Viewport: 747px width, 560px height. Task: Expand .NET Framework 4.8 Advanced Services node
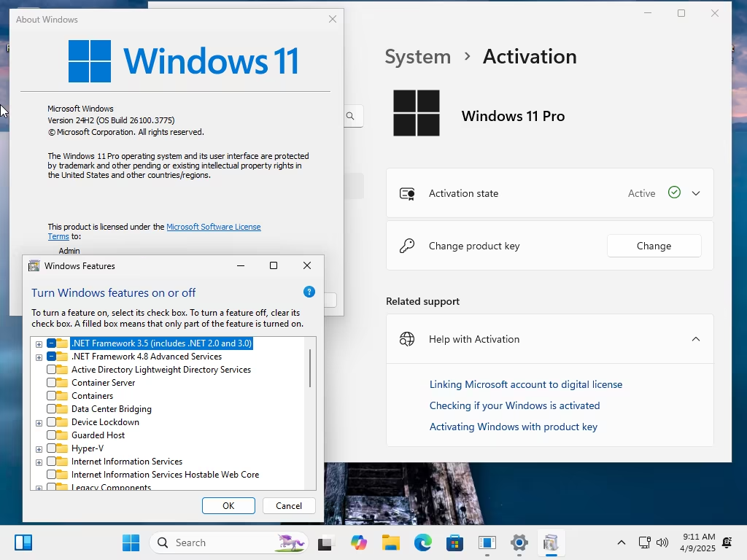point(39,357)
